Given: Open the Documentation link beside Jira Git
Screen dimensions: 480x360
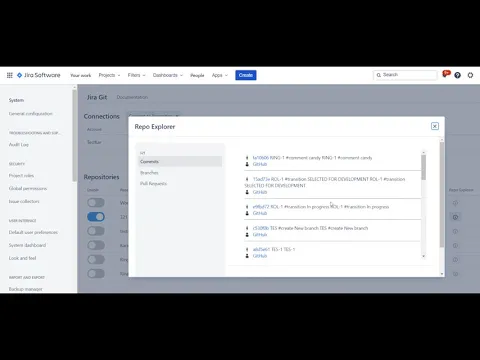Looking at the screenshot, I should [132, 97].
